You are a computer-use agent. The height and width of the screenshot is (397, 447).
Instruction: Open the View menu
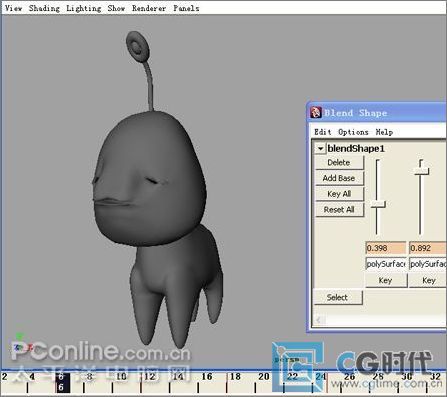click(13, 8)
